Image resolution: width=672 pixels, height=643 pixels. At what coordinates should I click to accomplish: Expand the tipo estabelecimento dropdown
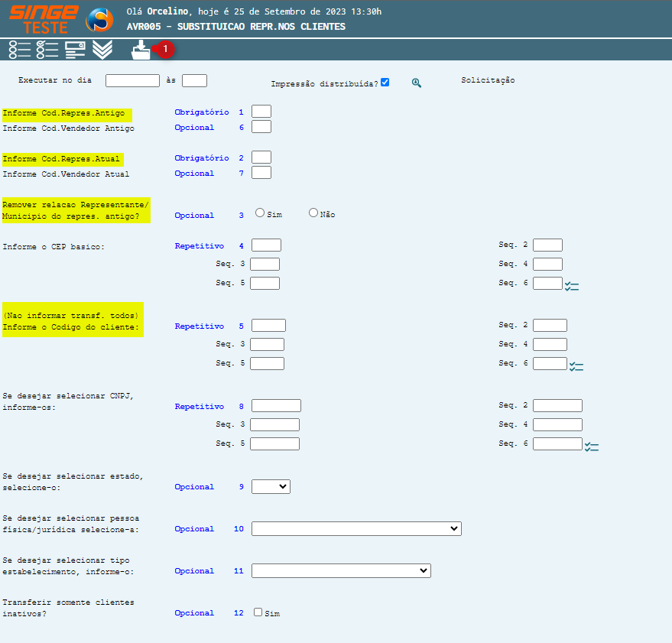coord(341,570)
